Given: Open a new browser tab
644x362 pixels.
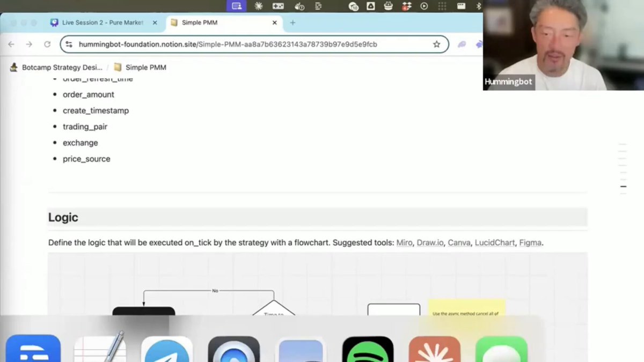Looking at the screenshot, I should point(292,23).
